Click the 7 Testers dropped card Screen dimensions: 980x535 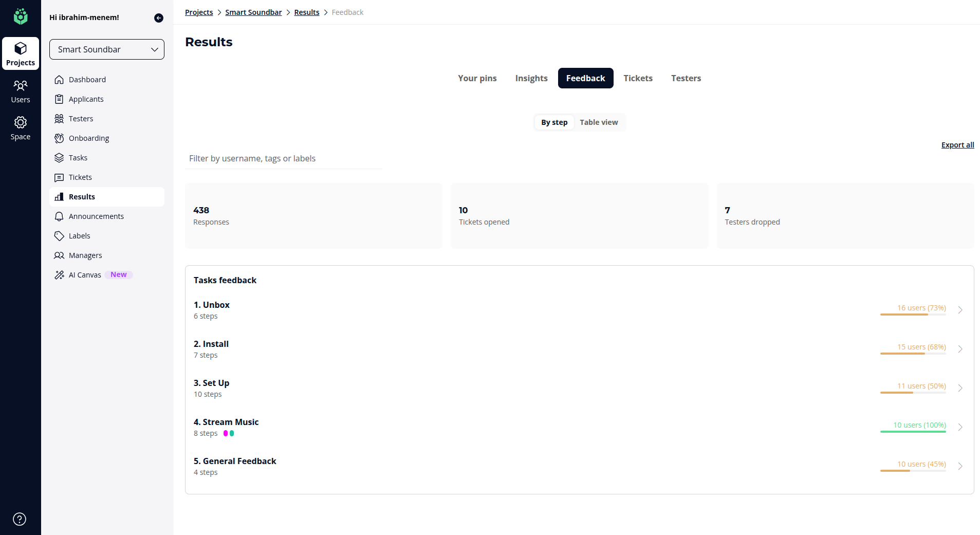pos(845,216)
